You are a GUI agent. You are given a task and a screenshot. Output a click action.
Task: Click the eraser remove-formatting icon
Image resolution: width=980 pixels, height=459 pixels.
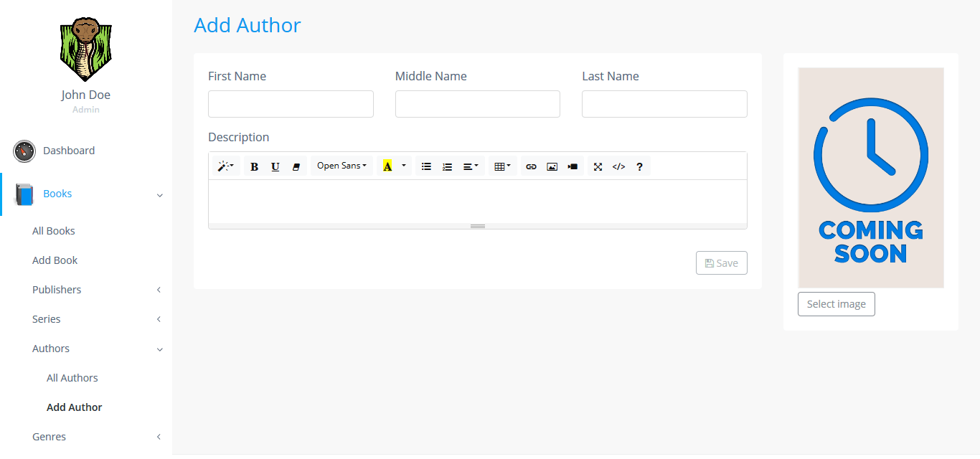(x=296, y=166)
